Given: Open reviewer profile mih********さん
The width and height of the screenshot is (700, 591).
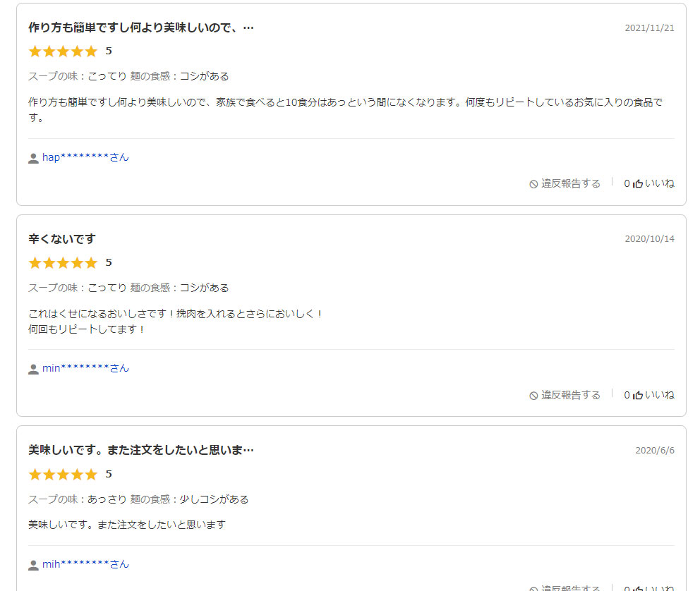Looking at the screenshot, I should (x=85, y=564).
